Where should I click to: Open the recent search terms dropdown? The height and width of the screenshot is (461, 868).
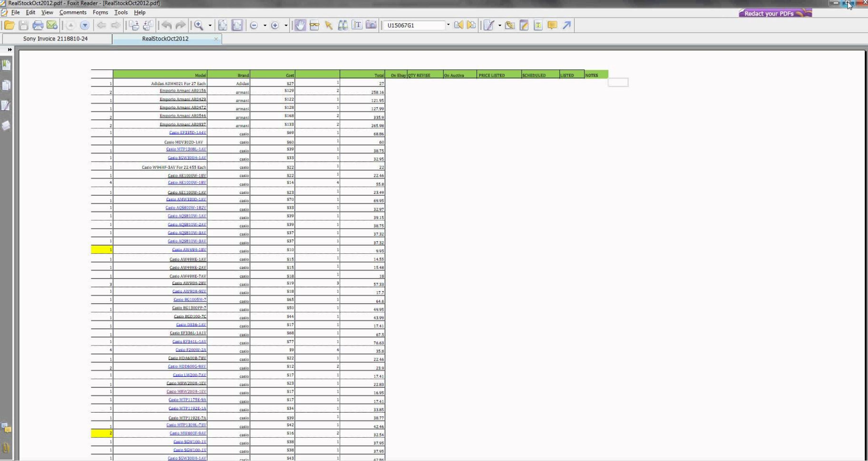pos(448,25)
